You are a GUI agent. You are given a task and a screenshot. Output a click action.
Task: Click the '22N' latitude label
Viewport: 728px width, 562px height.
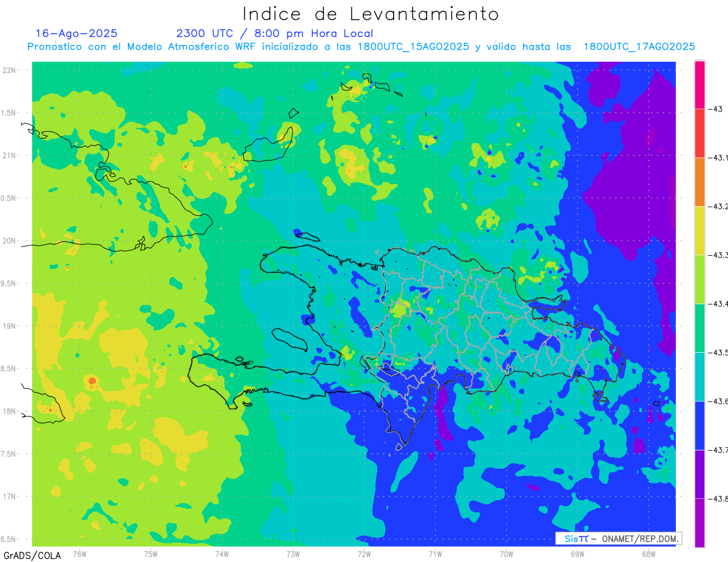click(10, 70)
